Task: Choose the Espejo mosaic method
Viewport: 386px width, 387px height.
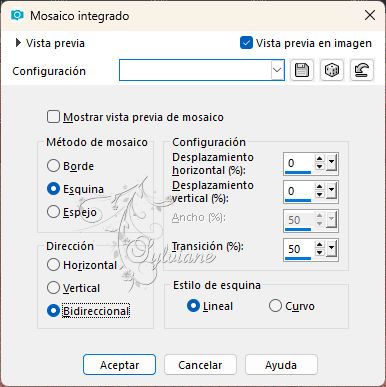Action: coord(53,212)
